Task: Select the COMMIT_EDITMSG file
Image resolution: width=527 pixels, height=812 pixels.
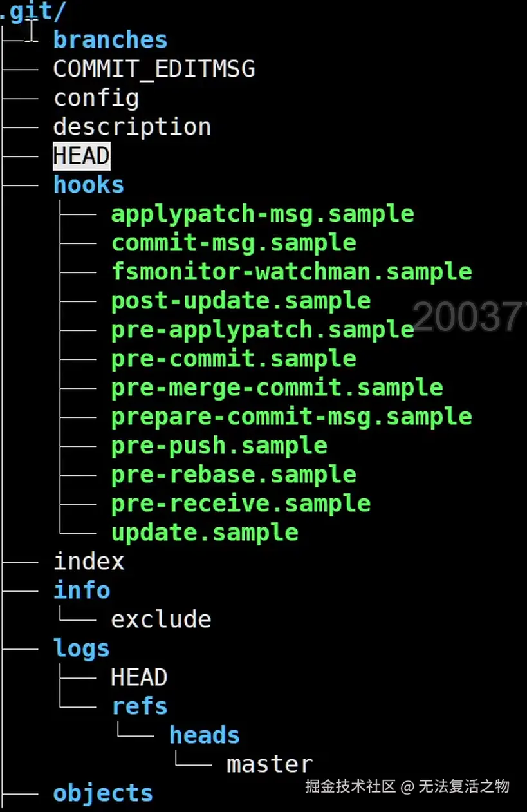Action: pos(154,69)
